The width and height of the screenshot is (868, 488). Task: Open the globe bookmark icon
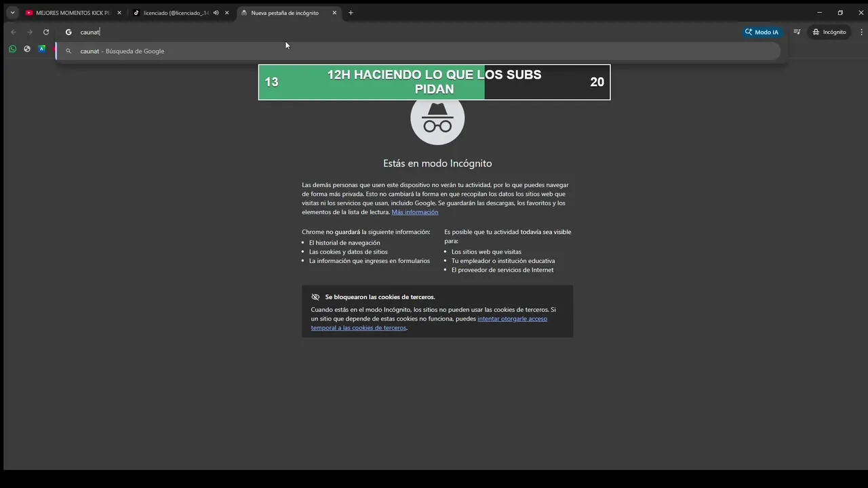[27, 49]
